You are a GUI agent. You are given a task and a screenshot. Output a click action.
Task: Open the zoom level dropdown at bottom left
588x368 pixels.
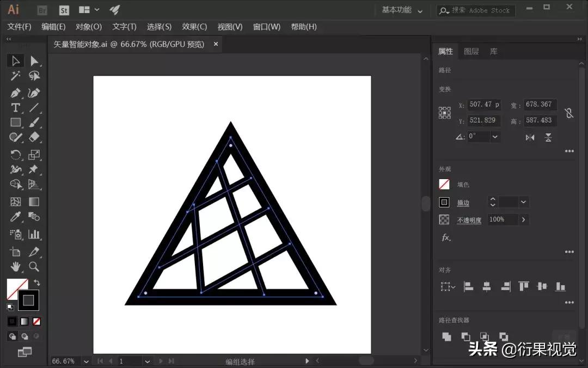click(x=86, y=361)
